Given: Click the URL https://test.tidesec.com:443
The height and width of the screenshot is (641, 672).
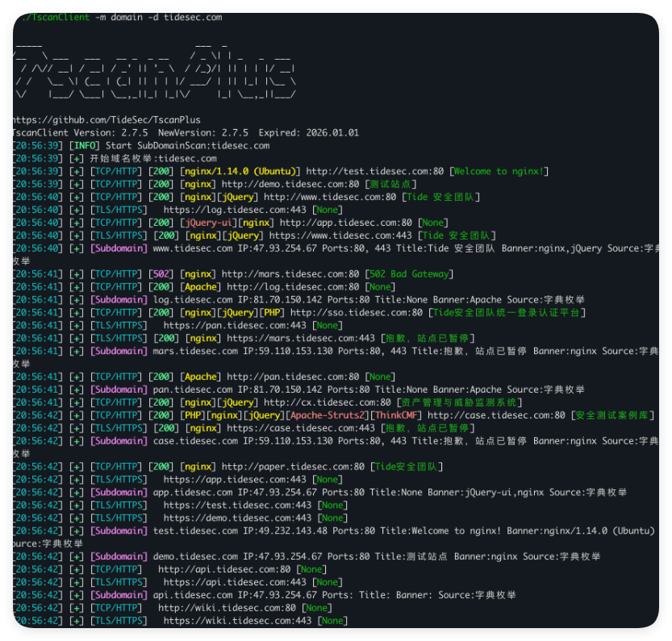Looking at the screenshot, I should (237, 506).
